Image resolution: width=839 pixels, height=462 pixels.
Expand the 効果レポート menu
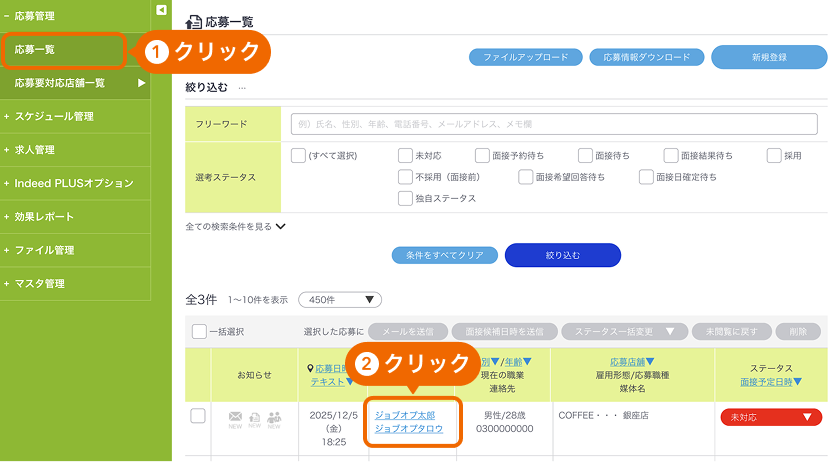click(75, 217)
